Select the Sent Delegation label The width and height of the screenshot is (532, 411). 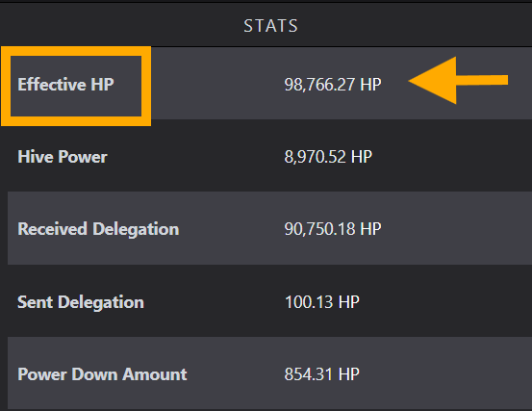pyautogui.click(x=81, y=302)
